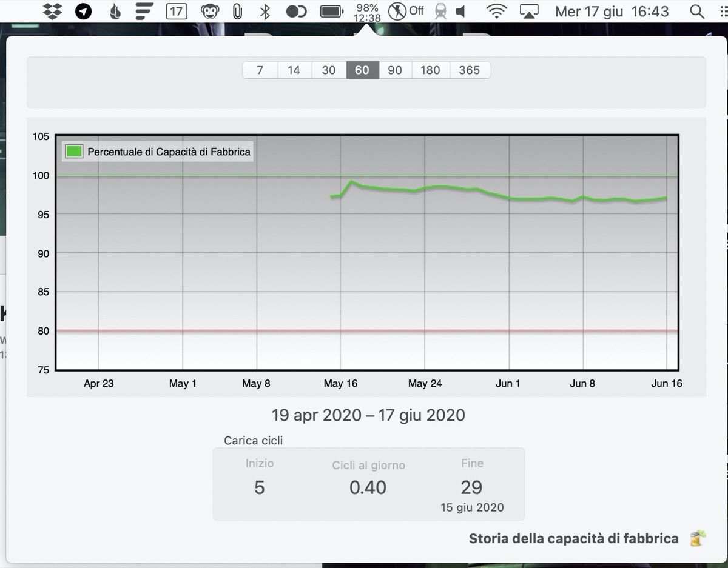Click the date range 19 apr 2020 – 17 giu 2020

(368, 415)
